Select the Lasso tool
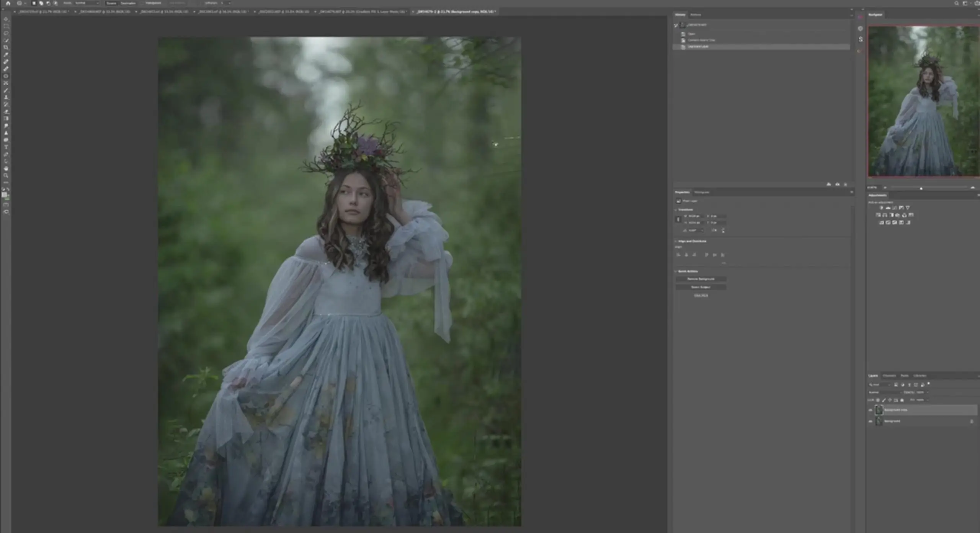This screenshot has width=980, height=533. click(6, 34)
